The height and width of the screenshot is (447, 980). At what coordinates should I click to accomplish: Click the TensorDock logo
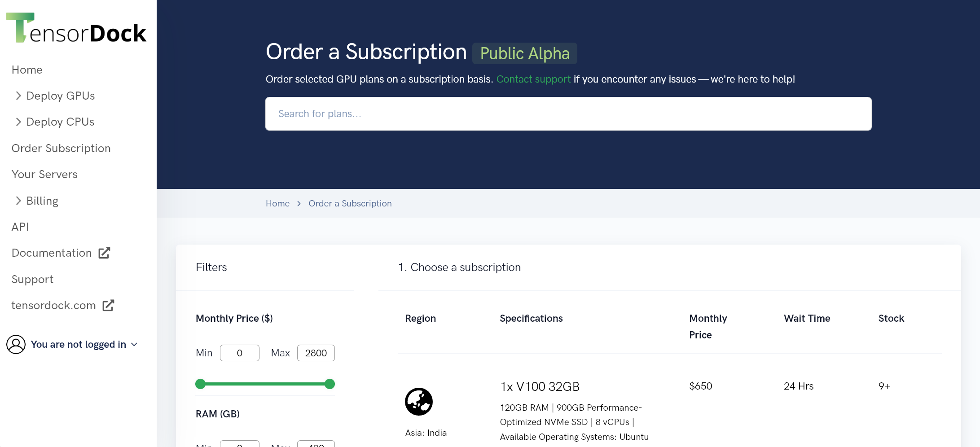pyautogui.click(x=76, y=28)
